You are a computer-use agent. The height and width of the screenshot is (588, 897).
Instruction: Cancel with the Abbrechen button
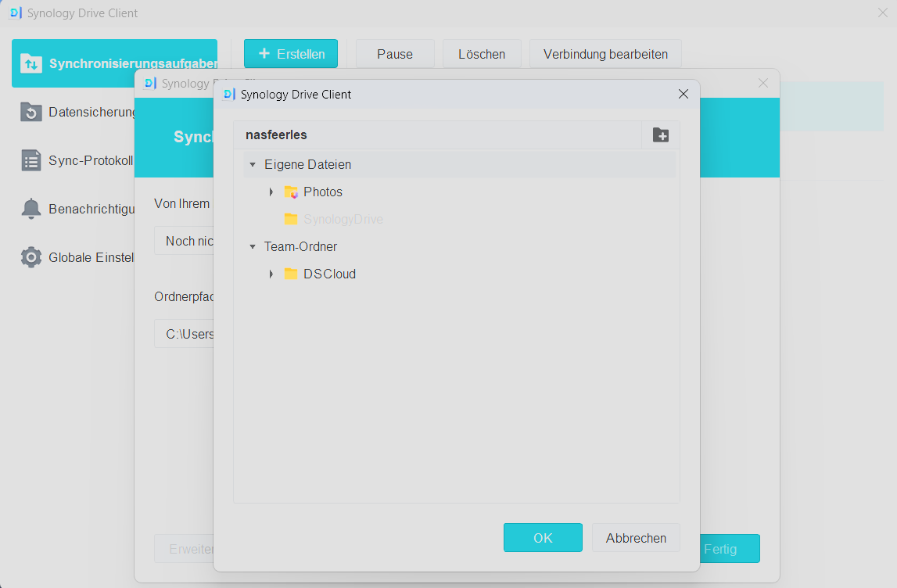pos(636,538)
